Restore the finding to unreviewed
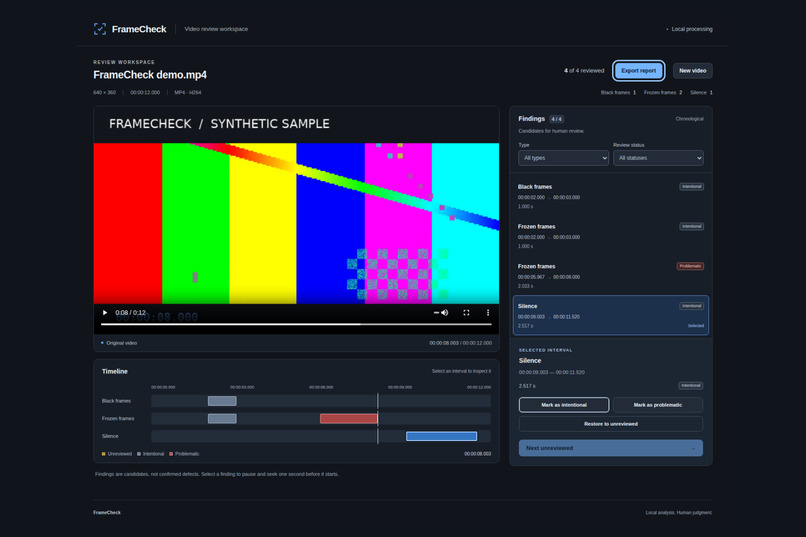 [x=611, y=424]
